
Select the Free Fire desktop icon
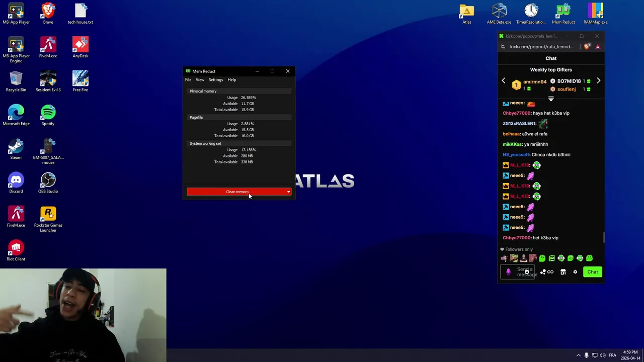(x=80, y=81)
